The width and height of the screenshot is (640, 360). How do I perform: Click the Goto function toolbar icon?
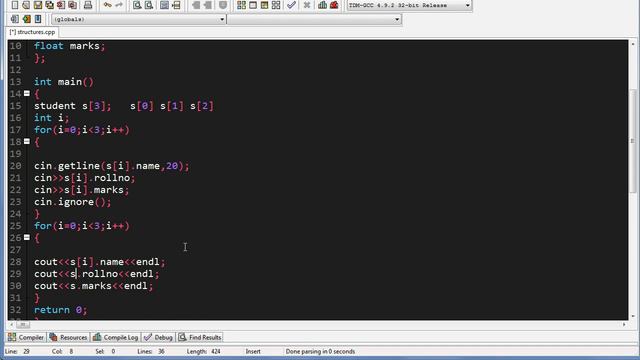click(164, 5)
